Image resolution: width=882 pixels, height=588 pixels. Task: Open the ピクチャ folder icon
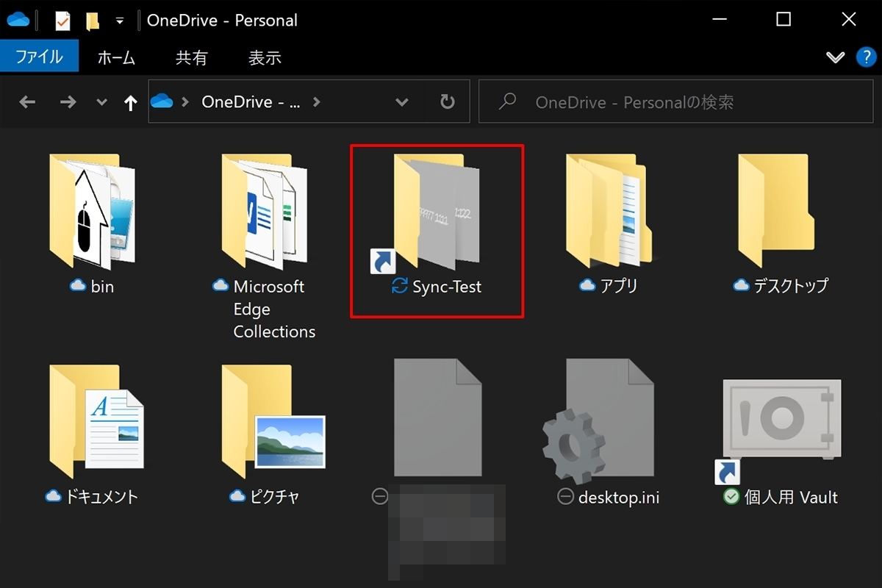[273, 422]
